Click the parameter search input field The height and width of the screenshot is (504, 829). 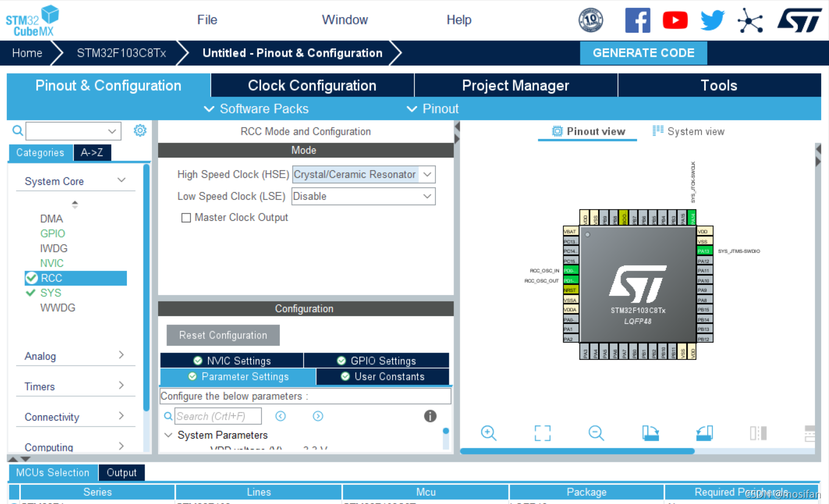pyautogui.click(x=218, y=416)
